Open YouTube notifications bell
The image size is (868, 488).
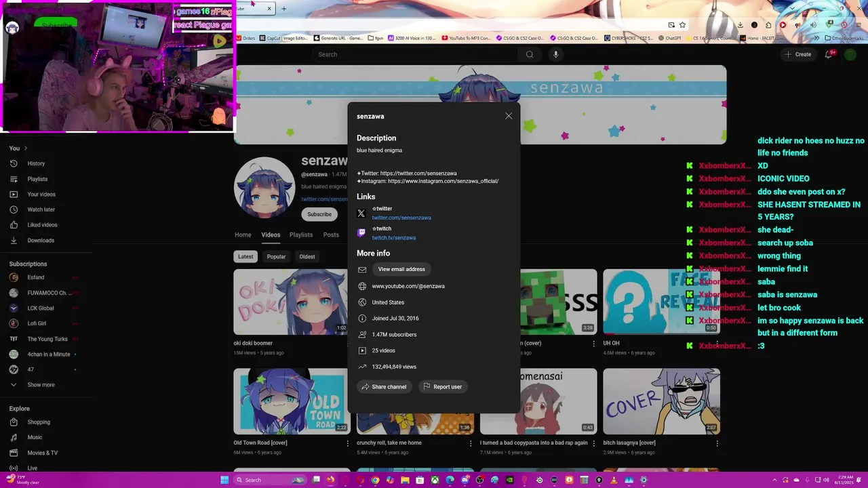pos(828,54)
